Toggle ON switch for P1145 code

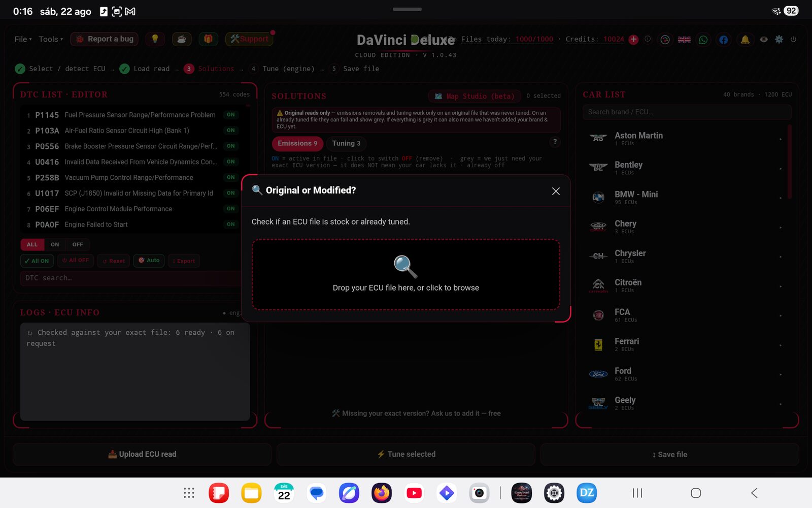point(231,115)
